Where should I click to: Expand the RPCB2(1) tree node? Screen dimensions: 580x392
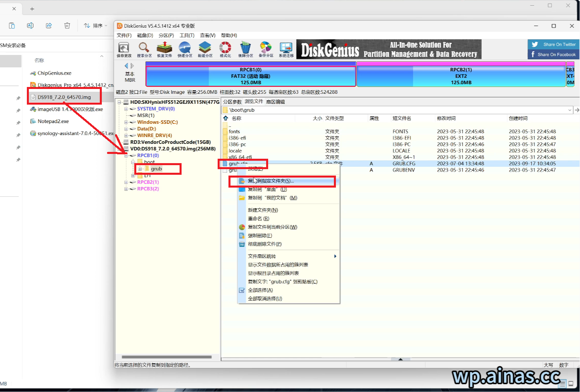point(126,182)
